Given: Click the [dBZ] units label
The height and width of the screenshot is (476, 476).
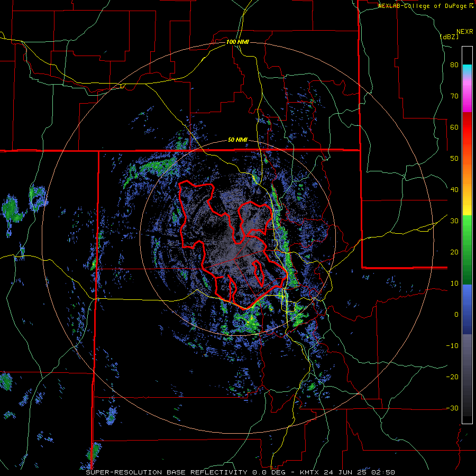Looking at the screenshot, I should click(x=449, y=36).
